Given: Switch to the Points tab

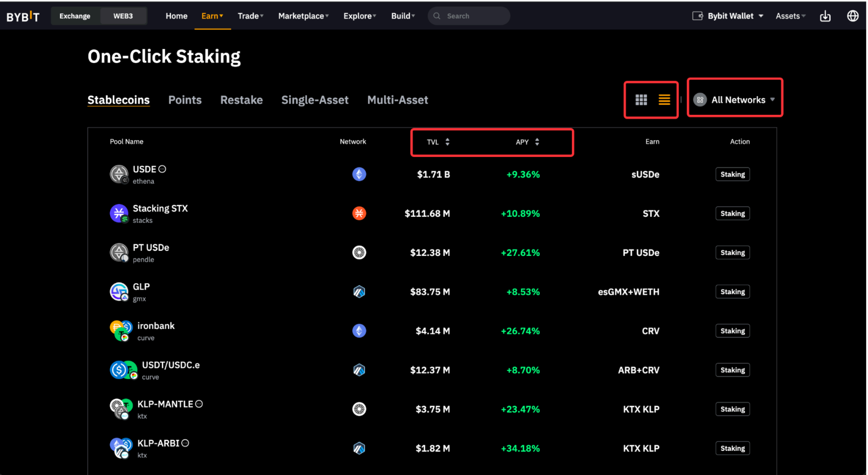Looking at the screenshot, I should pos(185,100).
